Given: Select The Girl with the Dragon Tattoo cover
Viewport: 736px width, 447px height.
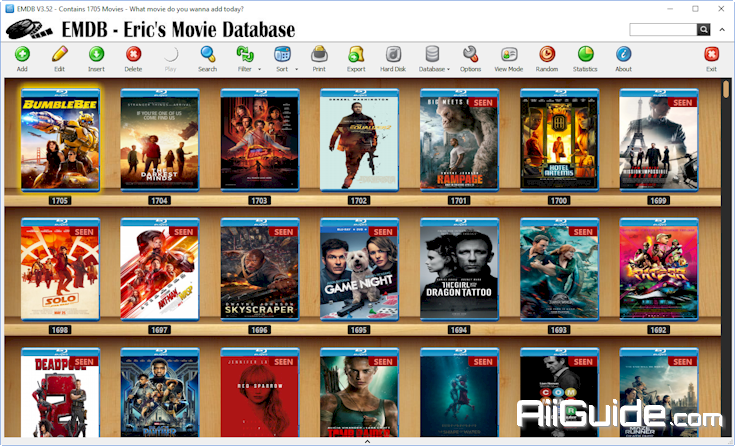Looking at the screenshot, I should (459, 270).
